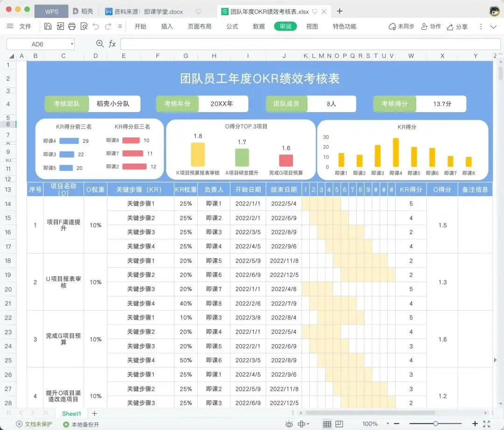Image resolution: width=504 pixels, height=430 pixels.
Task: Go to first sheet navigation arrow
Action: 9,413
